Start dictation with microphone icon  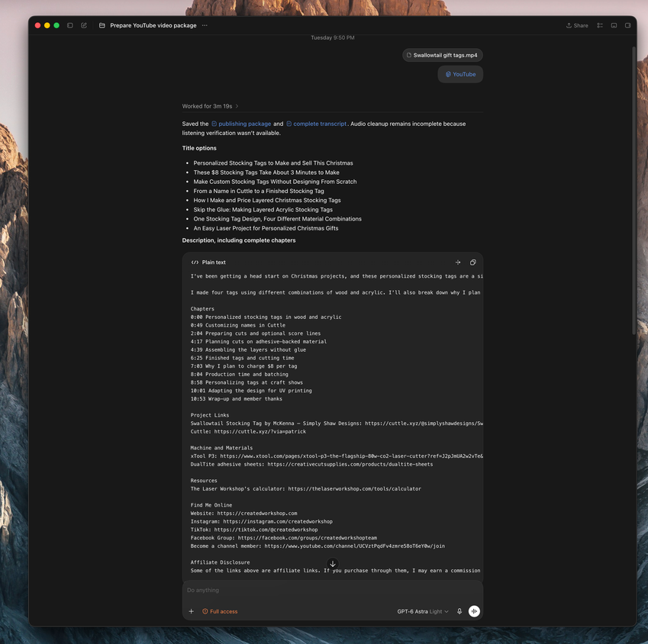coord(459,611)
